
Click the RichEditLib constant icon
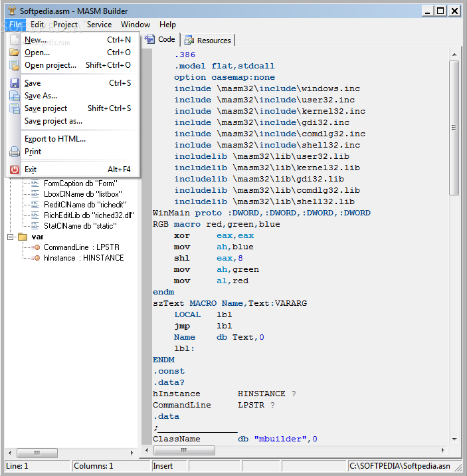(x=35, y=215)
